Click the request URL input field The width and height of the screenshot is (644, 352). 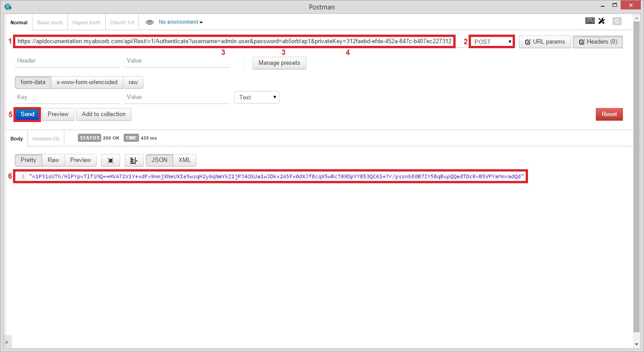click(234, 41)
